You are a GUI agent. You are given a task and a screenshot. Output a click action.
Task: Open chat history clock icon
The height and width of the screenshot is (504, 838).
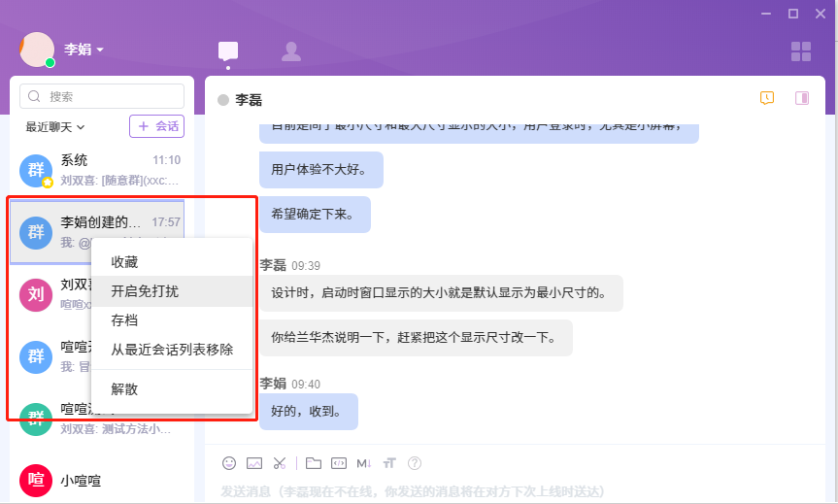[x=767, y=98]
